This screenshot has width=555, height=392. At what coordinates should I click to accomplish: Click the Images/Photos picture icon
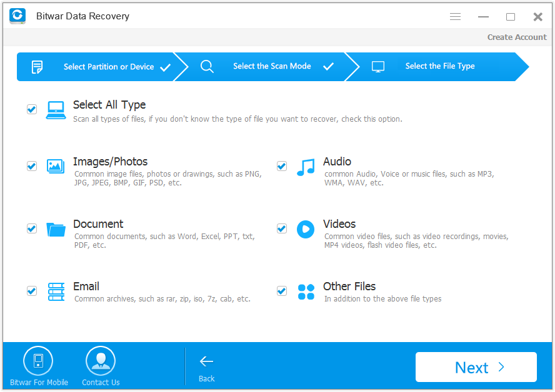point(56,166)
